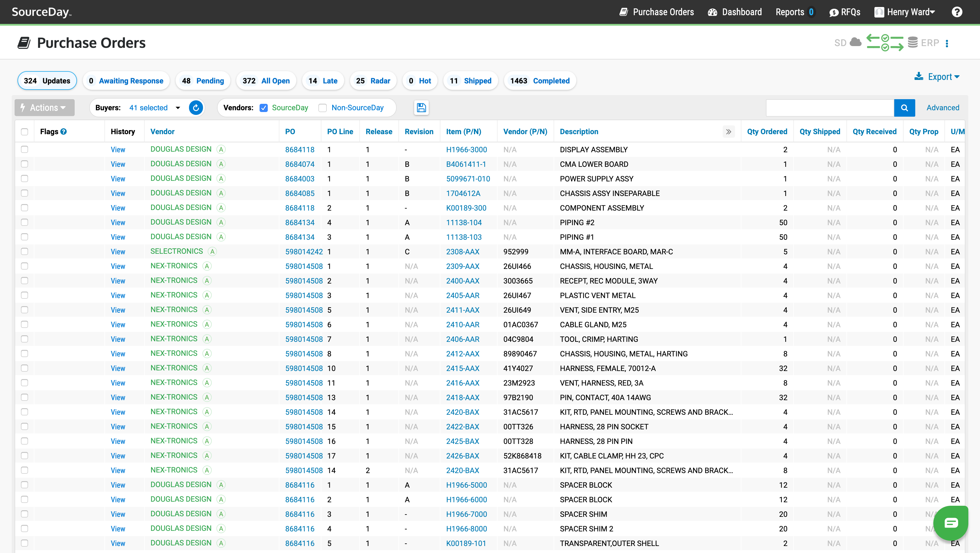Uncheck the SourceDay vendors checkbox

coord(264,108)
